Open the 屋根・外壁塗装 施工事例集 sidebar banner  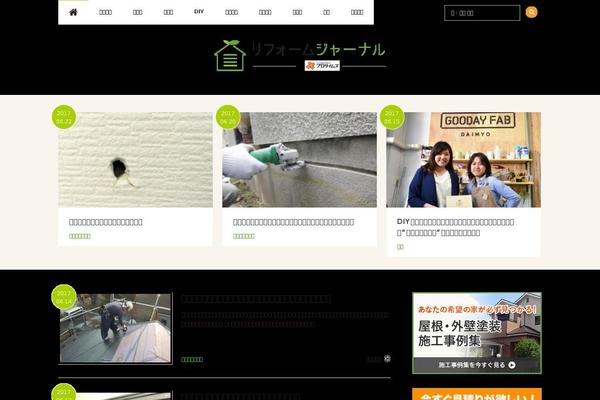(x=477, y=333)
